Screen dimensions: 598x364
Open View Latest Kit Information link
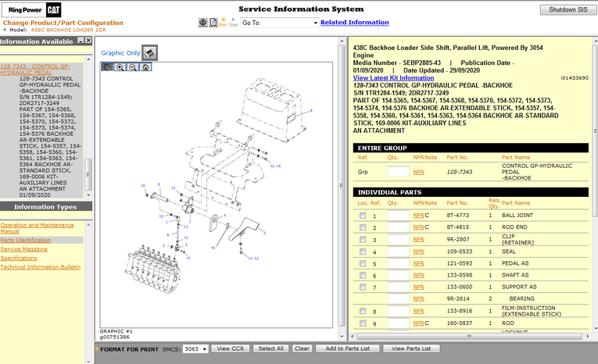click(x=393, y=78)
